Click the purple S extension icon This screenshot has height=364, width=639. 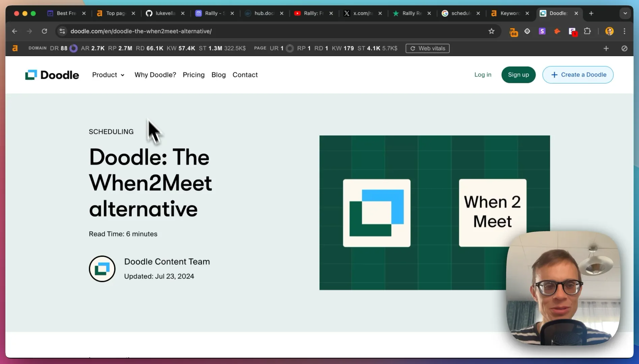pos(542,31)
